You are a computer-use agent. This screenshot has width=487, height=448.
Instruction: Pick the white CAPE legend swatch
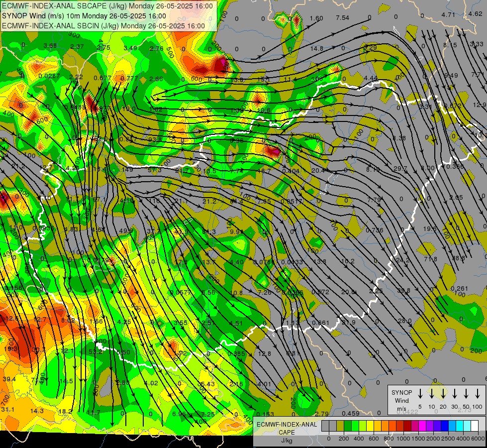pos(475,426)
